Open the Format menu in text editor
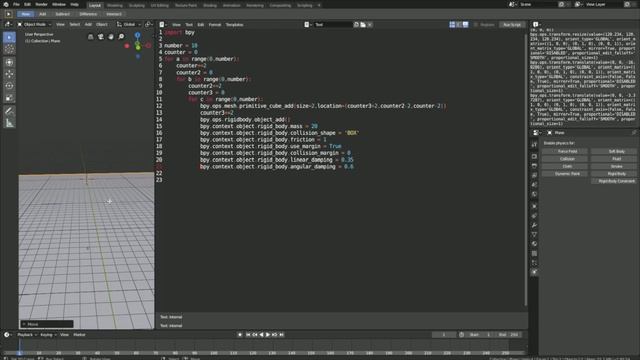The image size is (640, 360). coord(215,24)
